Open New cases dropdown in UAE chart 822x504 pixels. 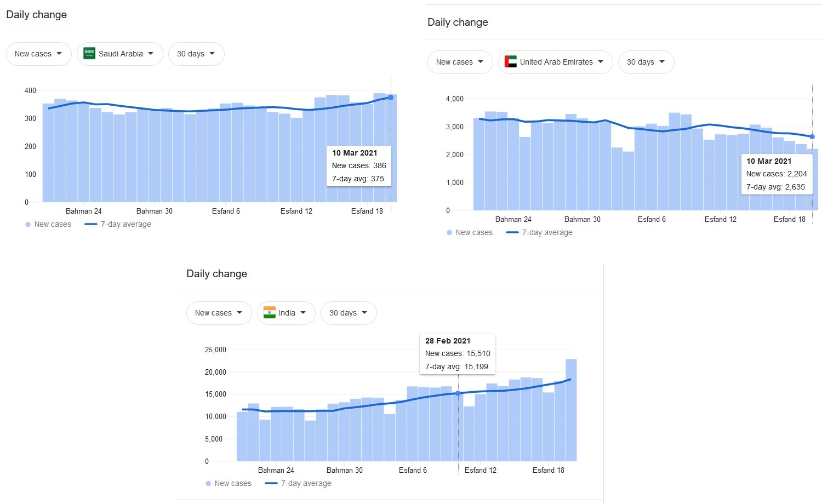[460, 62]
